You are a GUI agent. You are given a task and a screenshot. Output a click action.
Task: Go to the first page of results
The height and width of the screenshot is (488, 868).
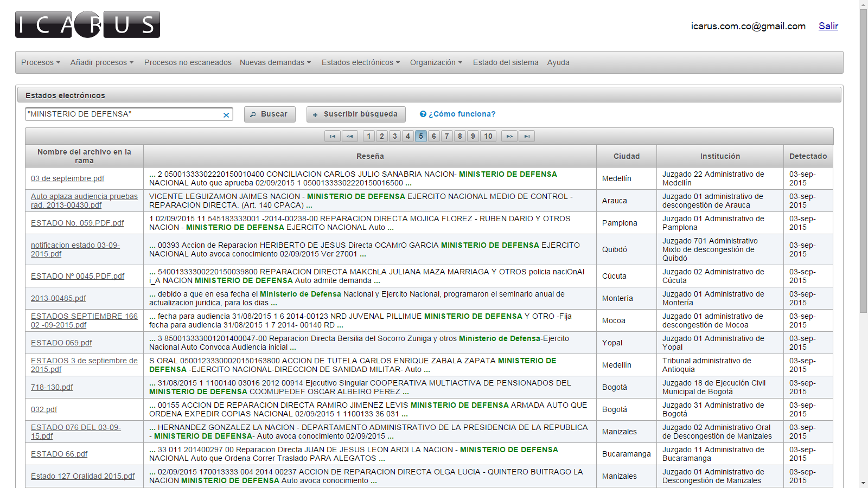(x=333, y=136)
